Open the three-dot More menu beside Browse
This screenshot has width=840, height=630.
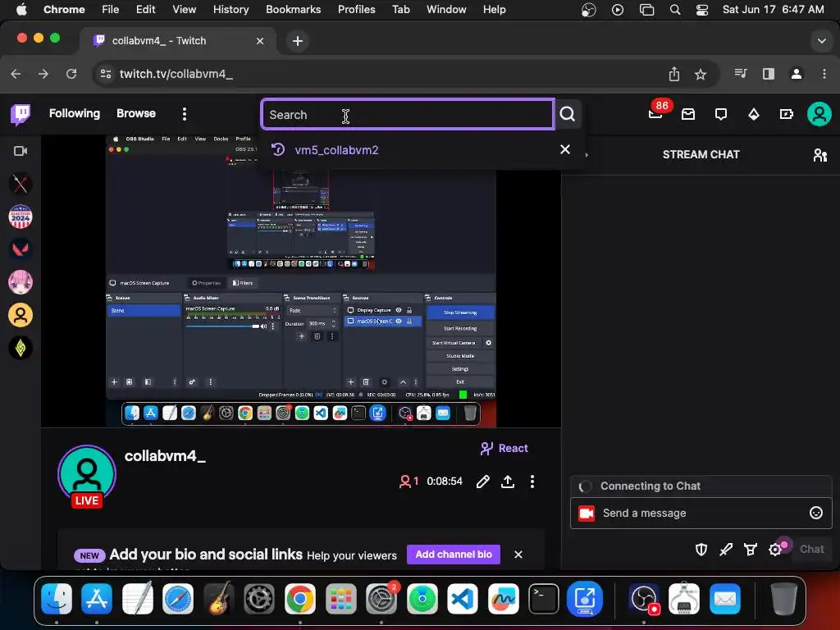185,113
